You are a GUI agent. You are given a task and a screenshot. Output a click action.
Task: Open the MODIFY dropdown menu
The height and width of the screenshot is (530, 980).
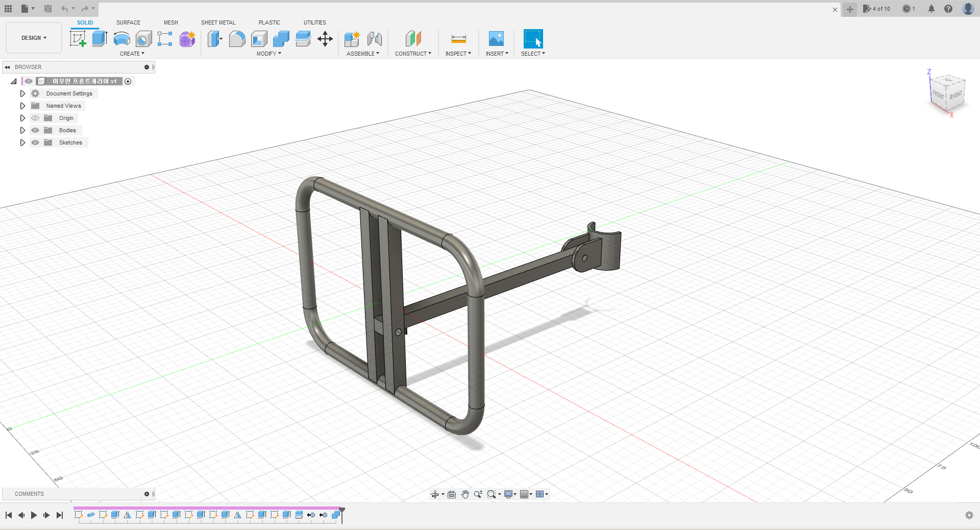coord(269,54)
